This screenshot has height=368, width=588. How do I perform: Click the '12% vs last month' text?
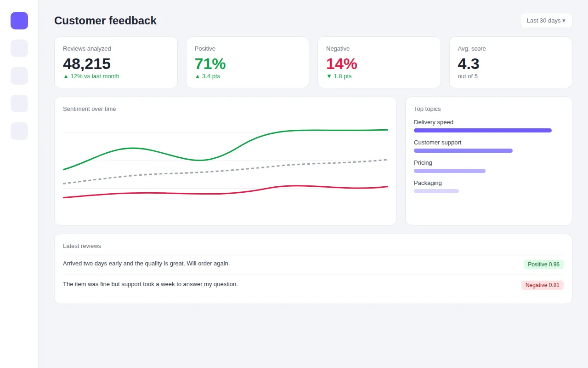coord(91,76)
